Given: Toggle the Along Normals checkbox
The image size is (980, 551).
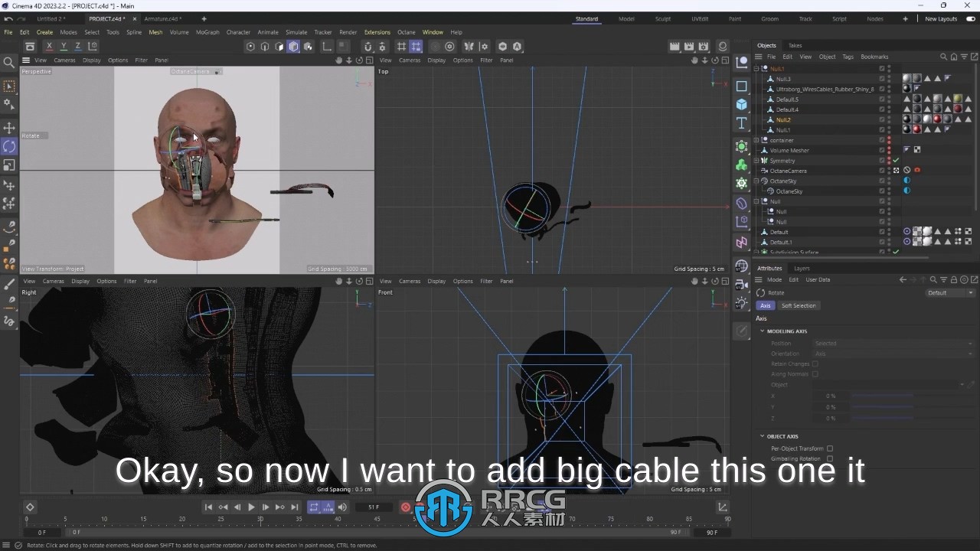Looking at the screenshot, I should click(815, 374).
